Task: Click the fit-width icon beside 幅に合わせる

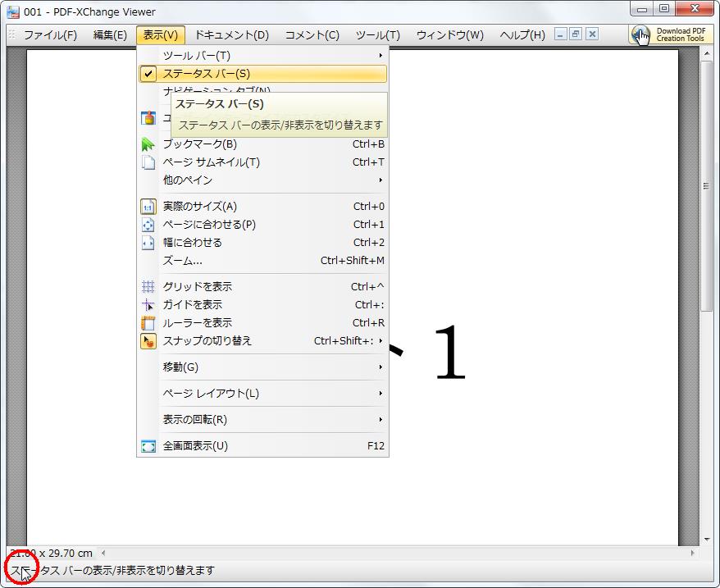Action: pyautogui.click(x=148, y=243)
